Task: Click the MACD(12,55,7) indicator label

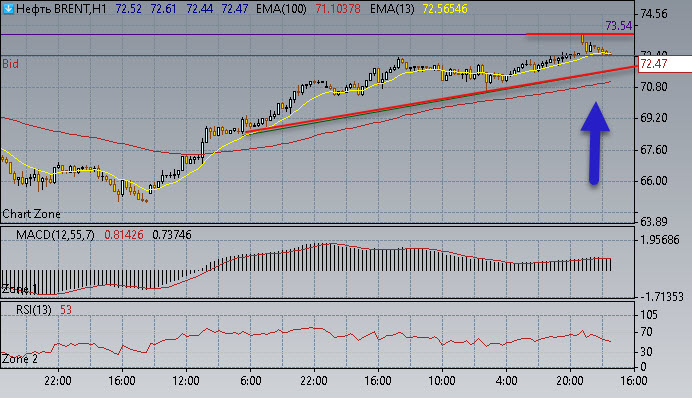Action: coord(55,235)
